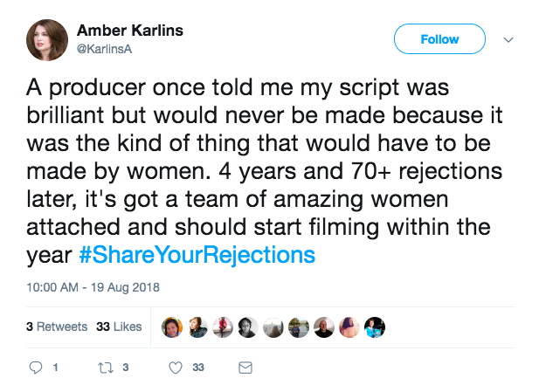This screenshot has width=539, height=392.
Task: Open last liker avatar in the likes row
Action: 375,327
